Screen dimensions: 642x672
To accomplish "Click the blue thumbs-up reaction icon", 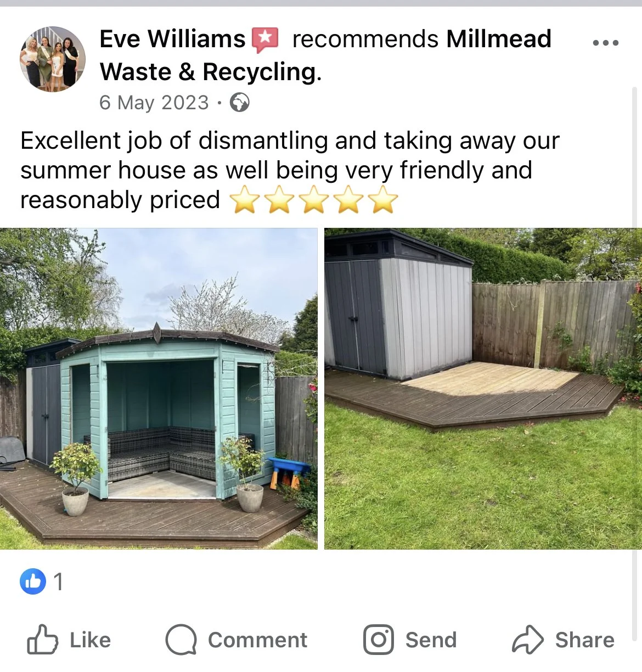I will click(33, 581).
